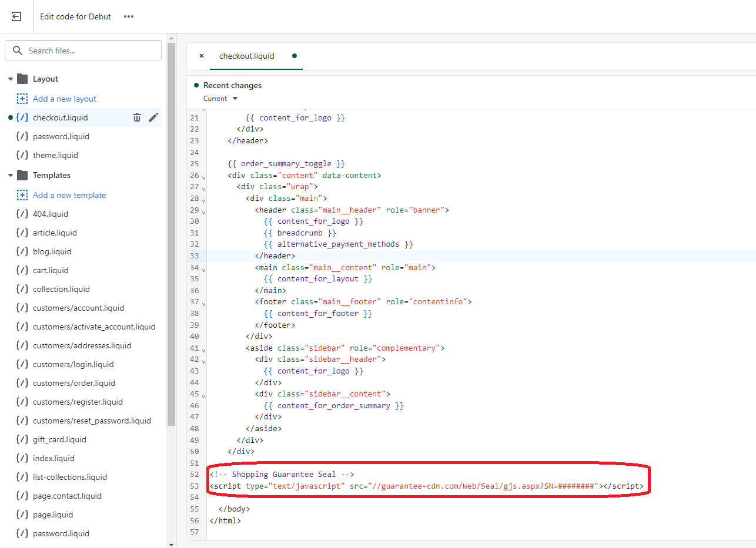
Task: Click line 53 script tag code
Action: (x=427, y=486)
